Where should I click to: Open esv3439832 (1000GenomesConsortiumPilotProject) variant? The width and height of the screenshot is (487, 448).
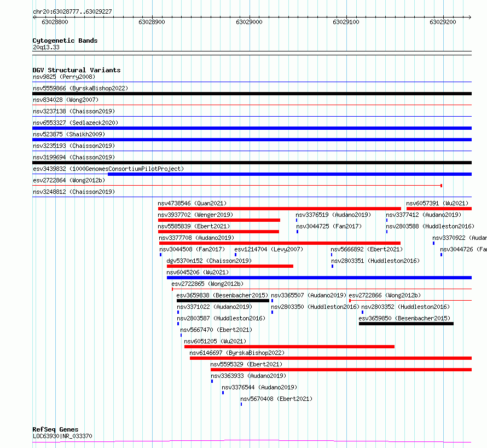108,169
